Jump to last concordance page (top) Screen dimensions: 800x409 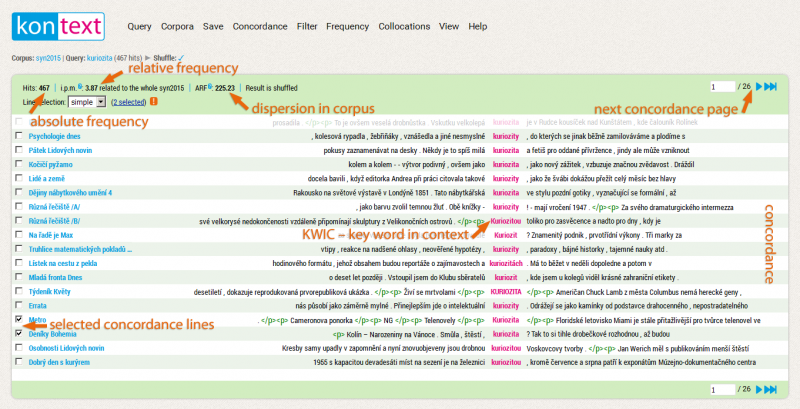pos(772,88)
